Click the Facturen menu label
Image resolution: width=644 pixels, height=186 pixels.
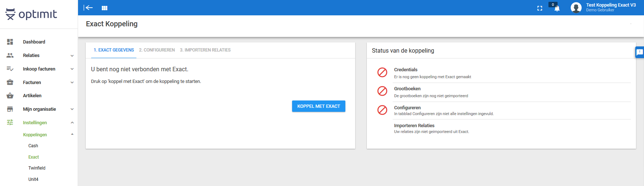point(32,83)
